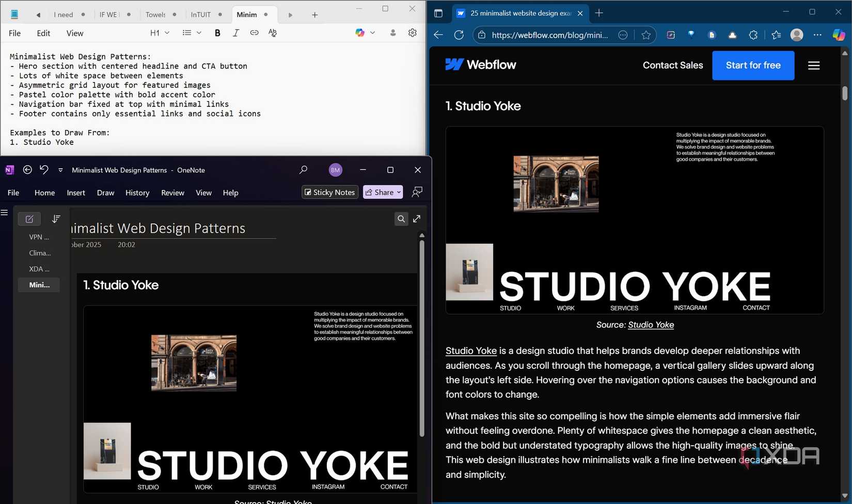This screenshot has width=852, height=504.
Task: Toggle italic formatting in Notepad
Action: 235,33
